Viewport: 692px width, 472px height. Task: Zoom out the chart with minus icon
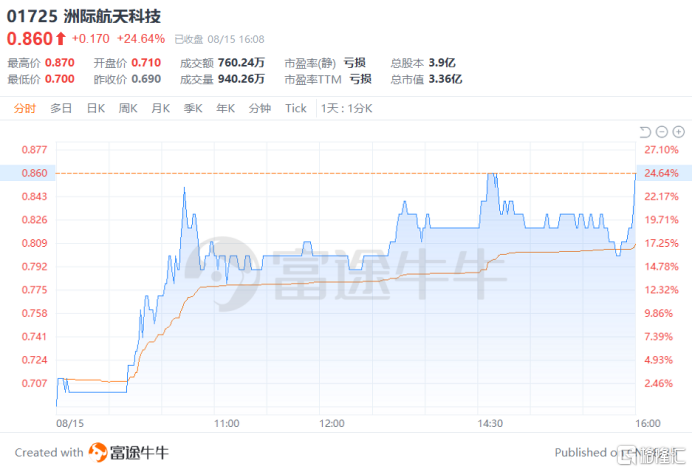click(x=662, y=132)
